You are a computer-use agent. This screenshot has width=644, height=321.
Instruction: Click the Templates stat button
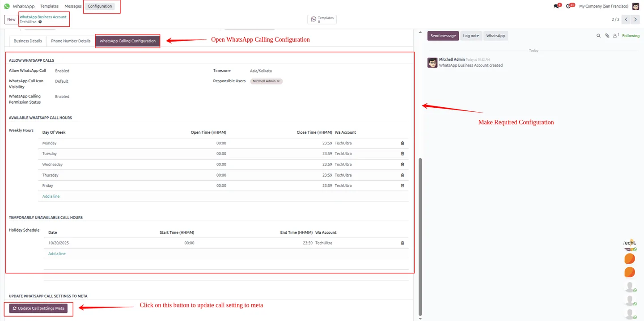(322, 19)
